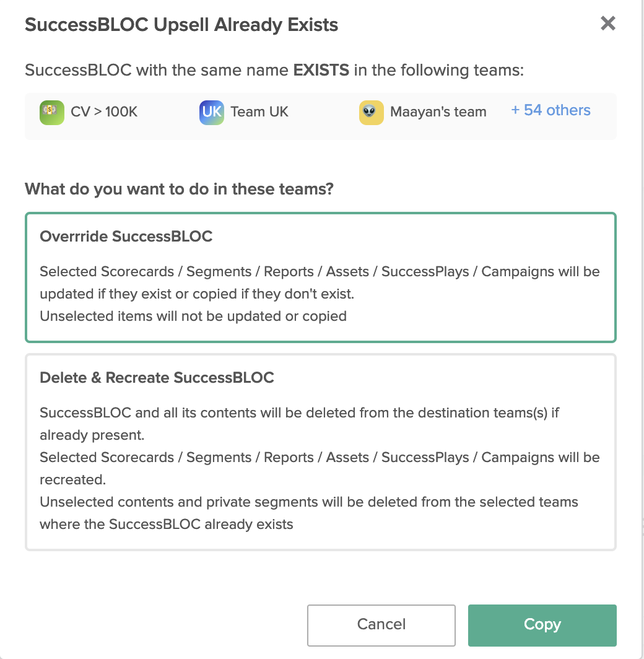Screen dimensions: 644x659
Task: Click the Delete & Recreate SuccessBLOC heading
Action: [157, 377]
